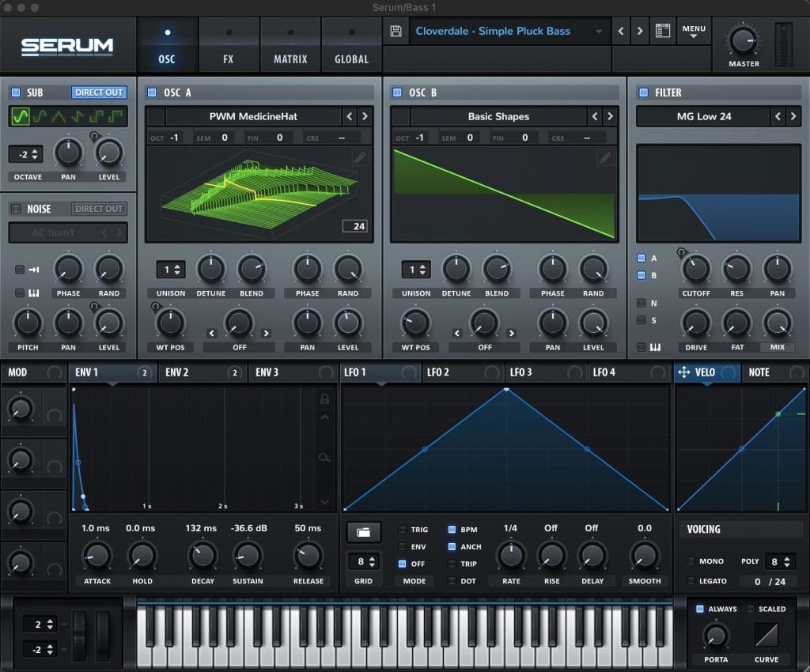Image resolution: width=810 pixels, height=672 pixels.
Task: Click the filter response graph display
Action: pyautogui.click(x=718, y=194)
